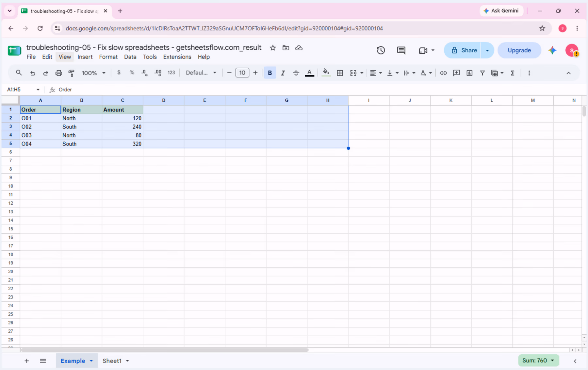Open the Data menu

[x=130, y=57]
